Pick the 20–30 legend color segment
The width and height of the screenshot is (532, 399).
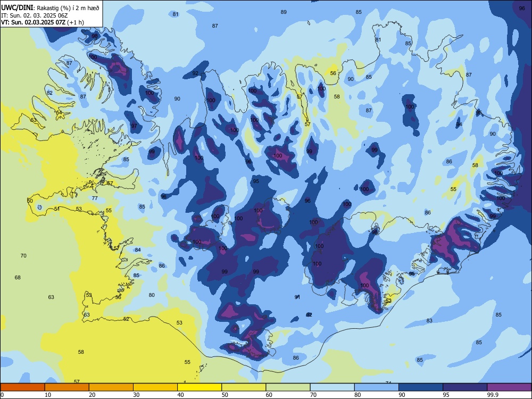point(111,387)
